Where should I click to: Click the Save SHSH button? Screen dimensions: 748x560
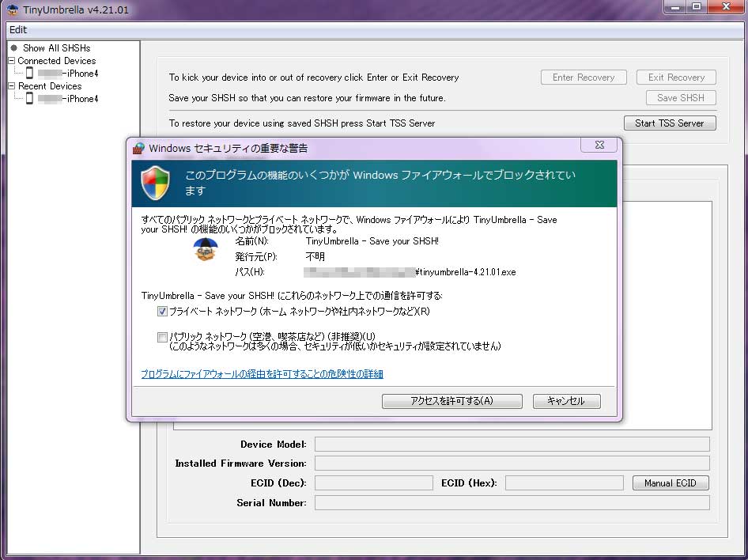pos(681,98)
